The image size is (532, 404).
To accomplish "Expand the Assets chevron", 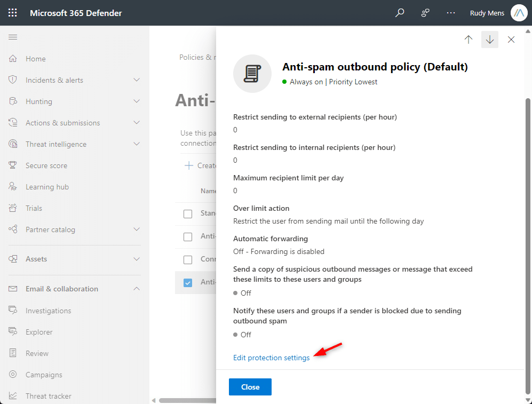I will pyautogui.click(x=137, y=259).
